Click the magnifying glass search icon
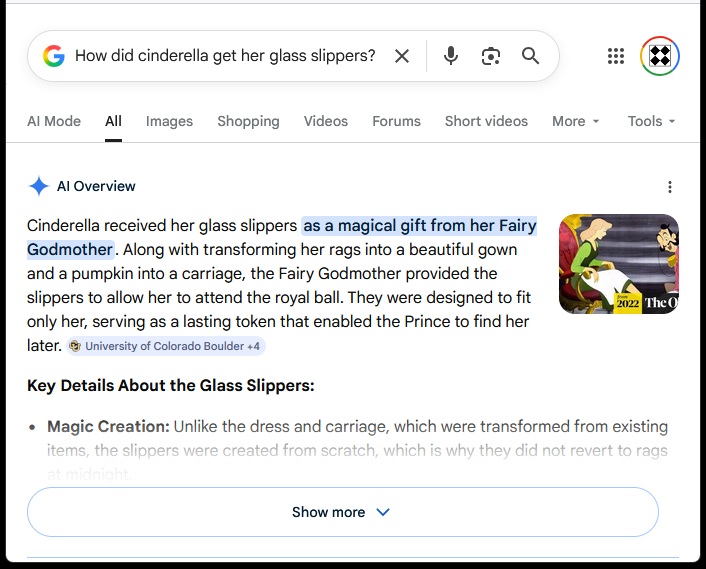Screen dimensions: 706x569 (x=530, y=56)
